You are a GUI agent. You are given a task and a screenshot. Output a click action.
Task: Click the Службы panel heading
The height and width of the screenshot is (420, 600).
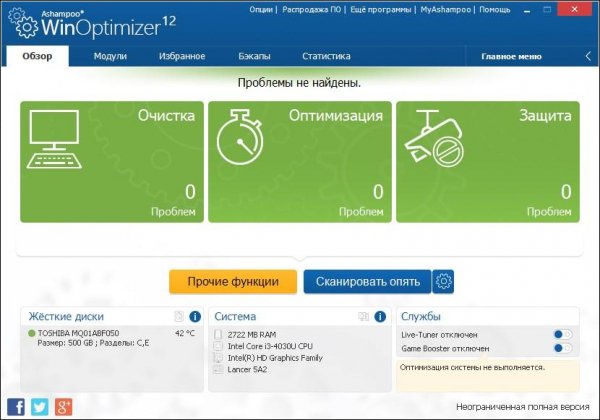[x=421, y=316]
